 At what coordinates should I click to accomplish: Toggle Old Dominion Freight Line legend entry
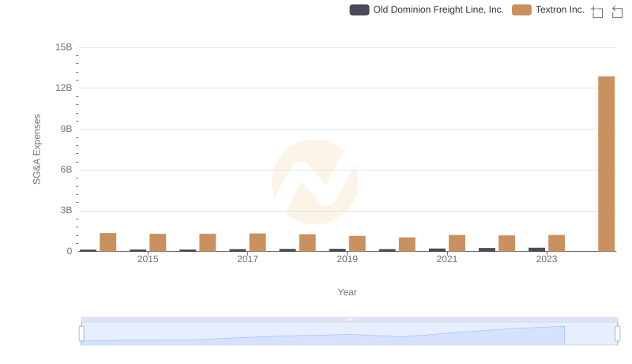pos(427,9)
